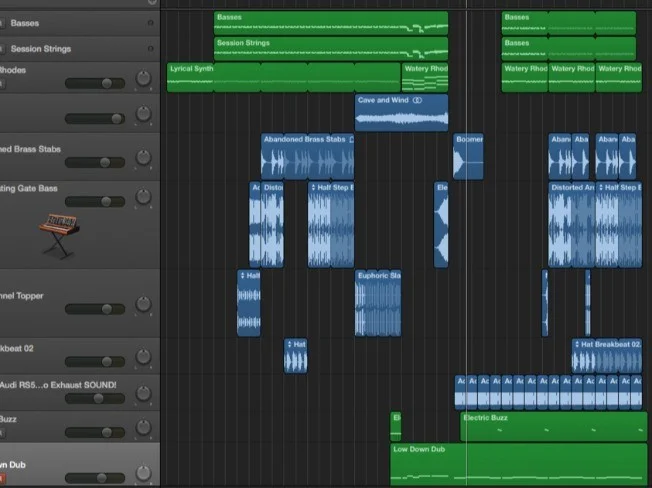
Task: Click the pan knob on Audi RS5 Exhaust track
Action: (x=143, y=392)
